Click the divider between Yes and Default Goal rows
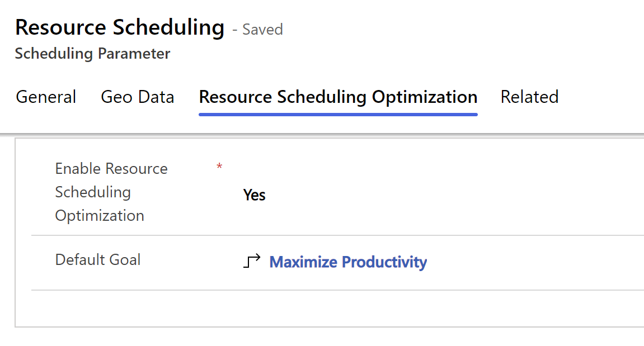This screenshot has width=644, height=346. 336,235
